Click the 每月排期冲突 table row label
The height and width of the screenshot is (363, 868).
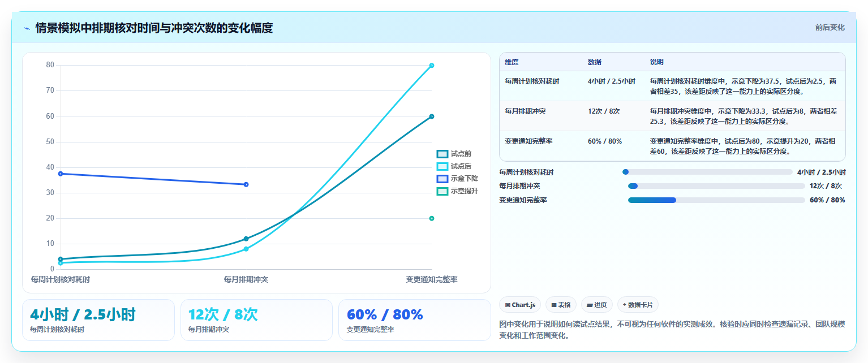click(525, 111)
